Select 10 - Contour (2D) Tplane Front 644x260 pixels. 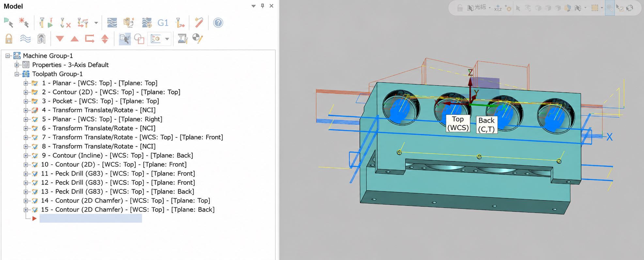[114, 164]
